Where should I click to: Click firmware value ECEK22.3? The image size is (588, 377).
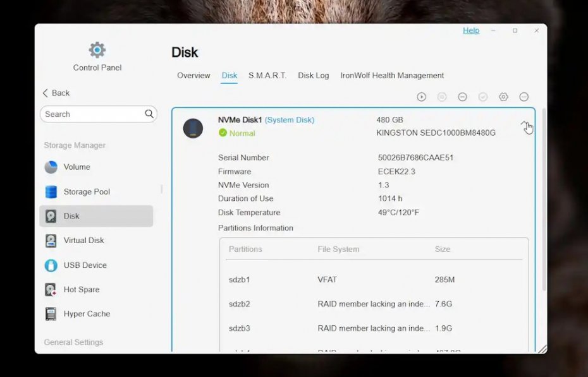[396, 172]
